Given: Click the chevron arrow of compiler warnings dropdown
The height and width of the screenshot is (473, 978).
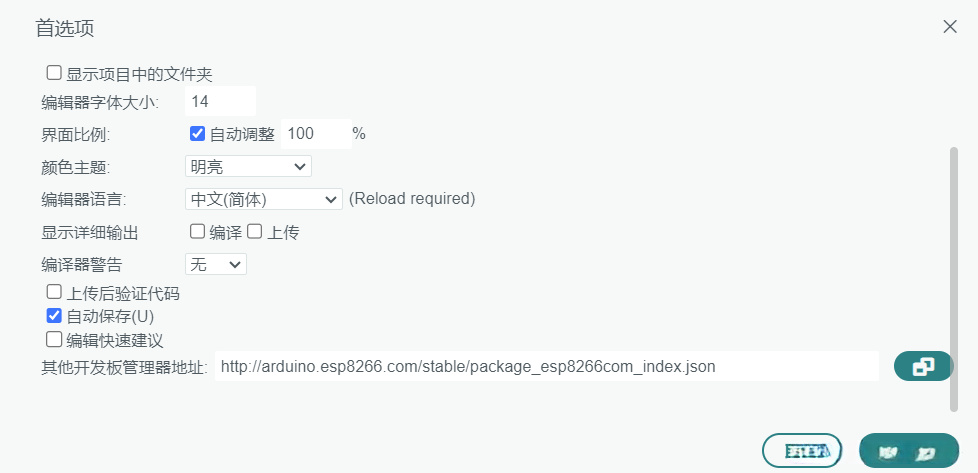Looking at the screenshot, I should click(x=235, y=264).
